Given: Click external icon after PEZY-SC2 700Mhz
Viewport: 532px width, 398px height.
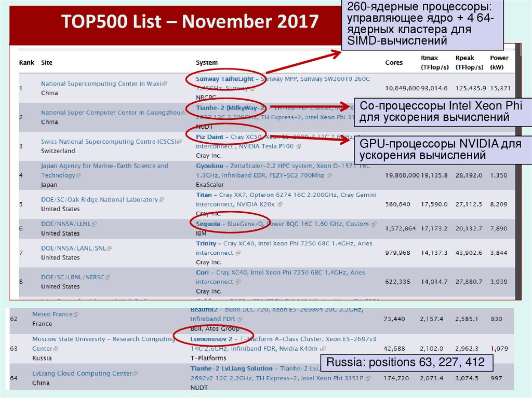Looking at the screenshot, I should tap(329, 175).
